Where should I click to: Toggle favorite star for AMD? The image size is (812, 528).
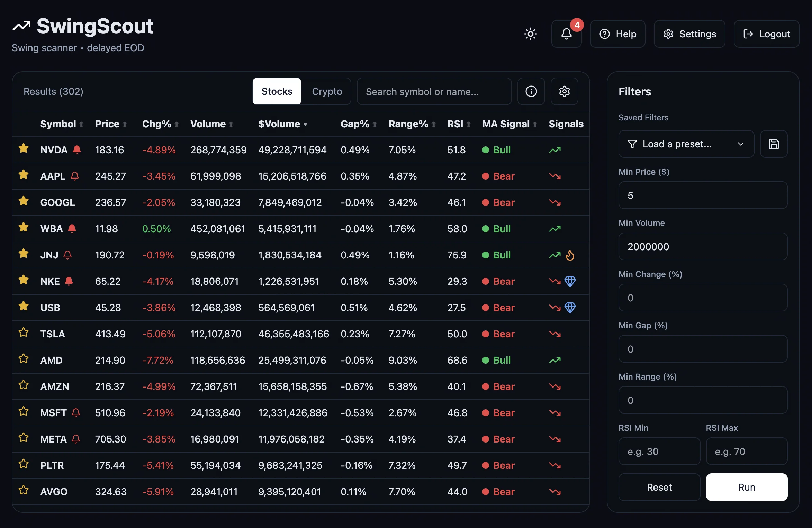point(24,359)
